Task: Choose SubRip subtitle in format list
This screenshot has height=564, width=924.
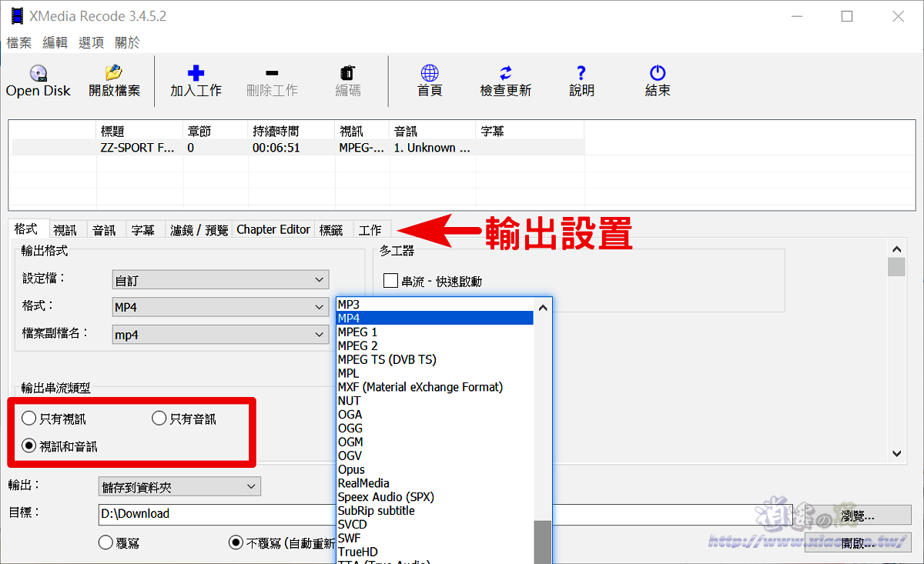Action: pyautogui.click(x=435, y=511)
